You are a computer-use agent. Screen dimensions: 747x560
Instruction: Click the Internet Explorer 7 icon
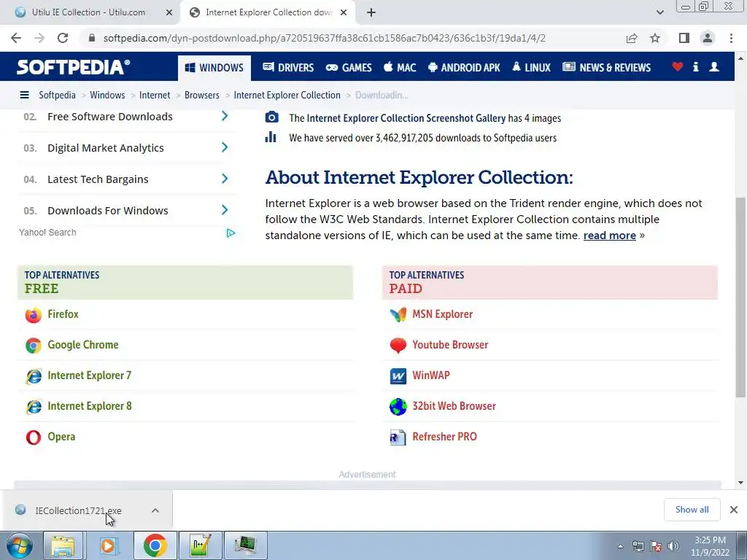pos(34,376)
